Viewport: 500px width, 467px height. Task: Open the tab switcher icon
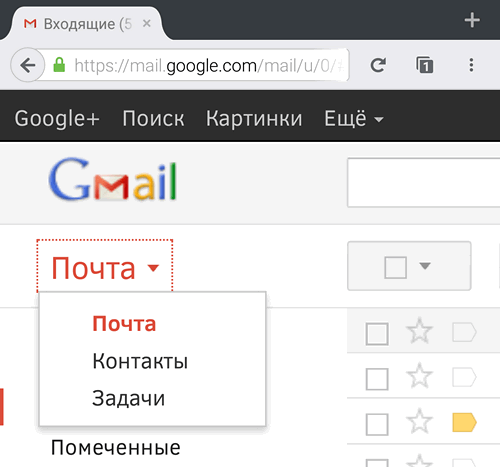[x=424, y=65]
